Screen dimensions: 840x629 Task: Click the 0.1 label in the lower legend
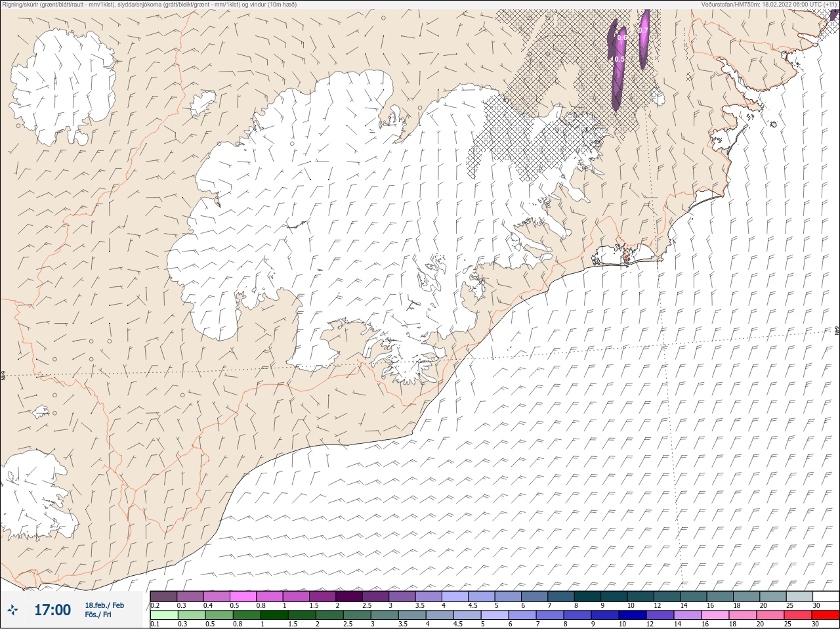155,624
